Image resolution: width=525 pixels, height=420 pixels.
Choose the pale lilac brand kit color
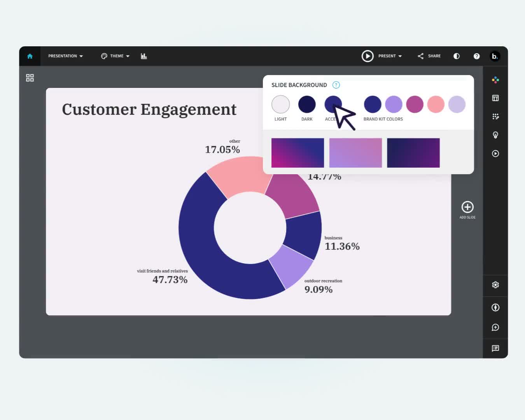[457, 104]
